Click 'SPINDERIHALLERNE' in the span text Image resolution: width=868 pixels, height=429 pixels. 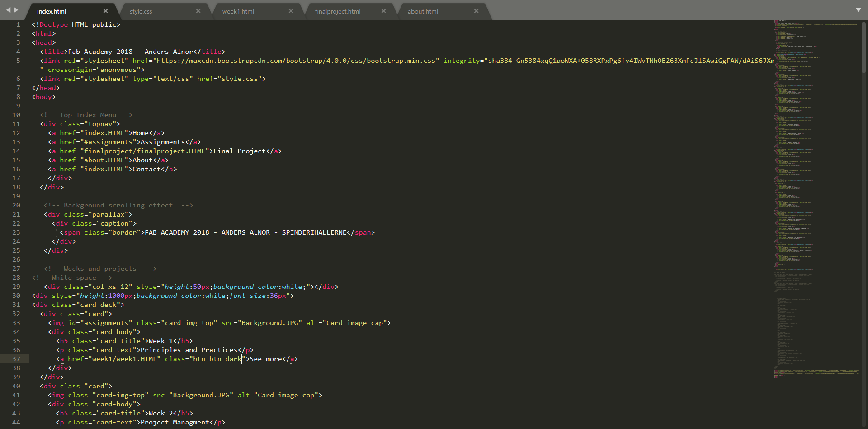click(314, 232)
